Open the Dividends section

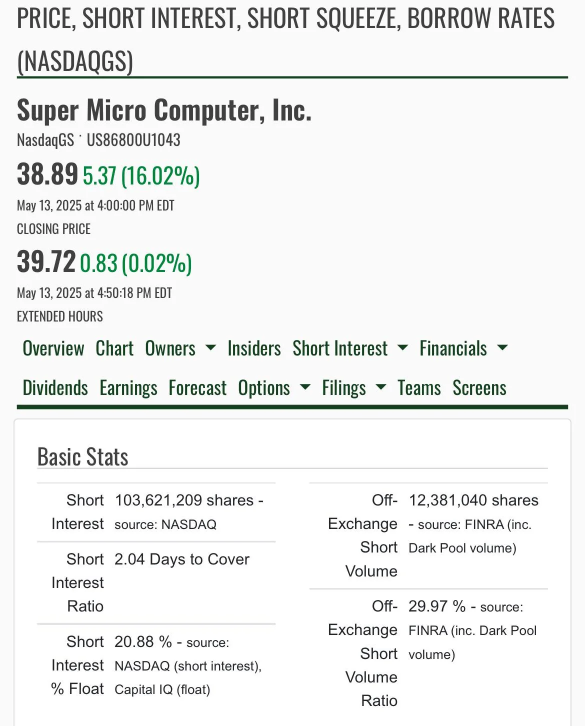pyautogui.click(x=55, y=388)
